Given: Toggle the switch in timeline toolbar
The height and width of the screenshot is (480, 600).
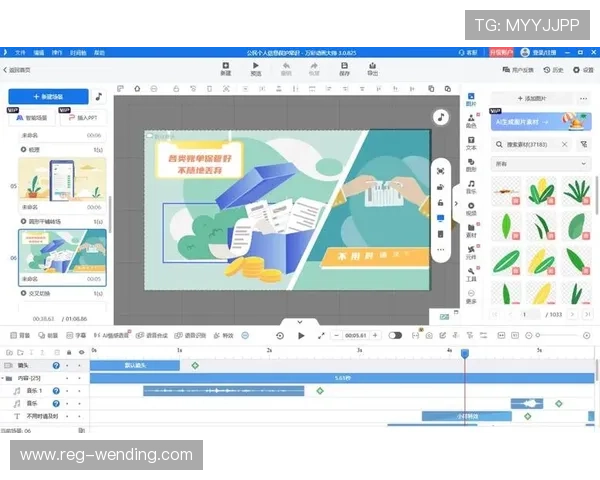Looking at the screenshot, I should click(395, 336).
